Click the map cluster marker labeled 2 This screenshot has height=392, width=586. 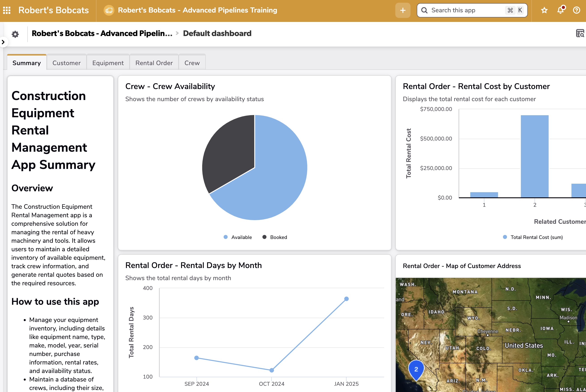416,370
